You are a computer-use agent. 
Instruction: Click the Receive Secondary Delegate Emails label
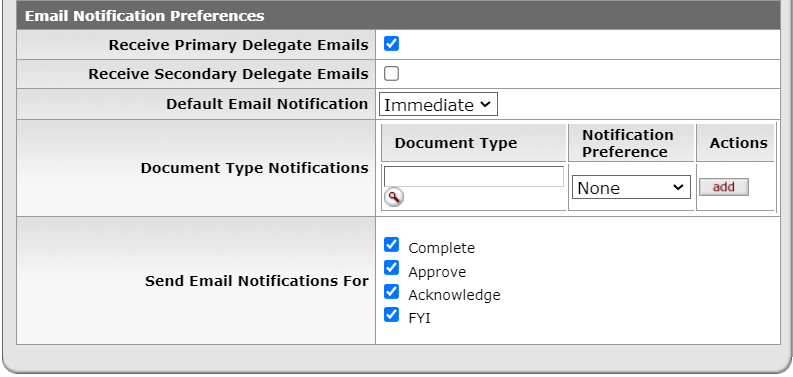[x=228, y=74]
